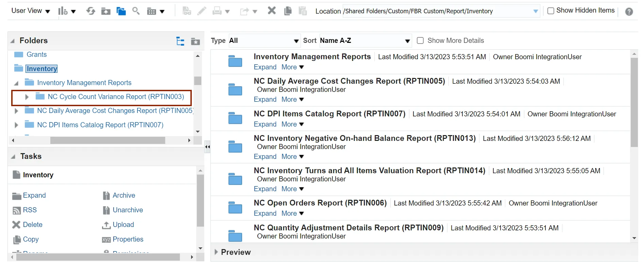Click the Archive task link
This screenshot has width=644, height=262.
(124, 195)
